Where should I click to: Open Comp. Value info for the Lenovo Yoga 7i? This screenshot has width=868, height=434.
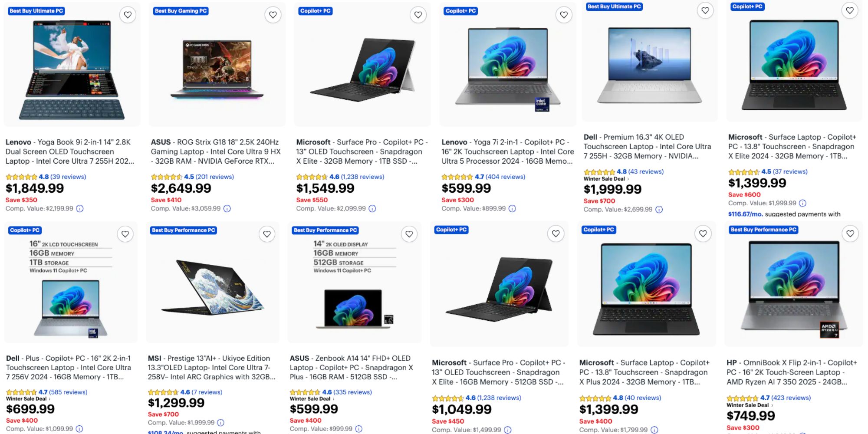pyautogui.click(x=513, y=208)
